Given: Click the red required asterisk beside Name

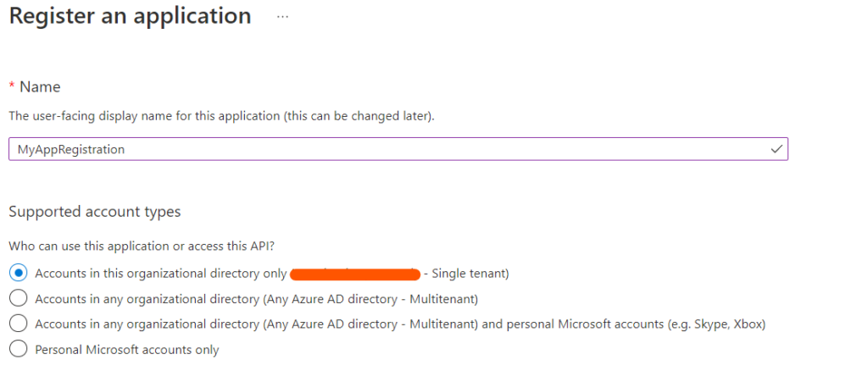Looking at the screenshot, I should [x=12, y=86].
